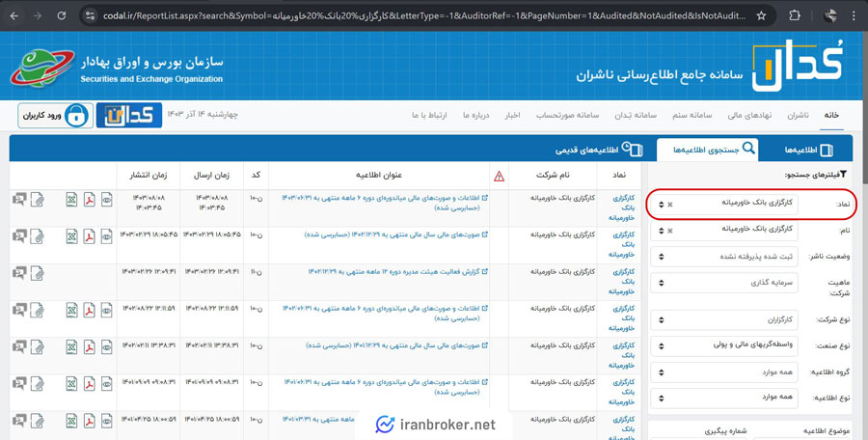Download Excel of the ۱۴۰۱/۰۹/۰۹ report

pyautogui.click(x=72, y=384)
